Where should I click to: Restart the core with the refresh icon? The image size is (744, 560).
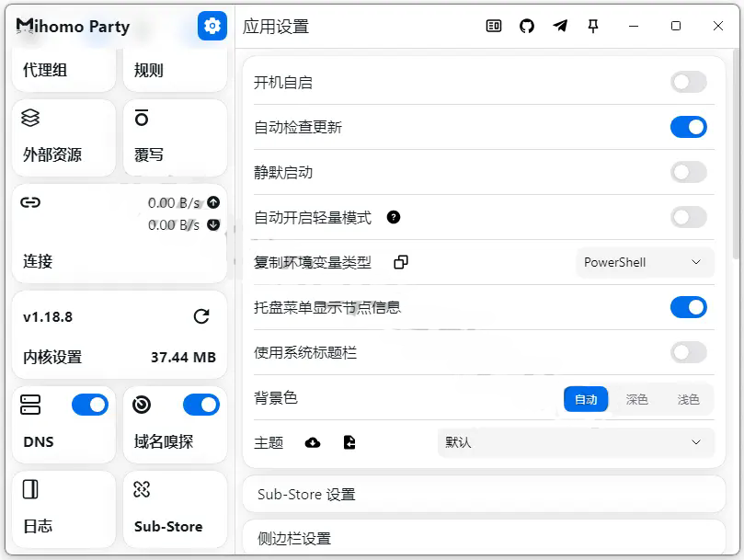coord(201,316)
